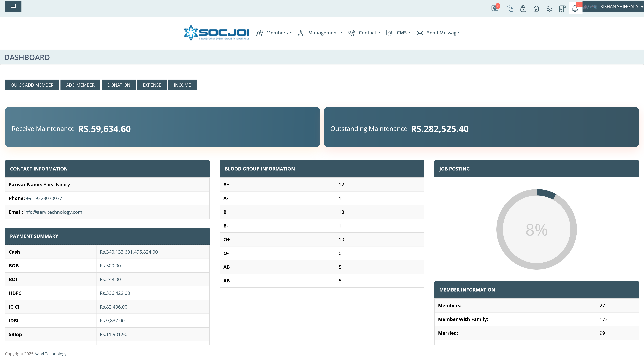Click the CMS monitor chart icon

tap(390, 33)
